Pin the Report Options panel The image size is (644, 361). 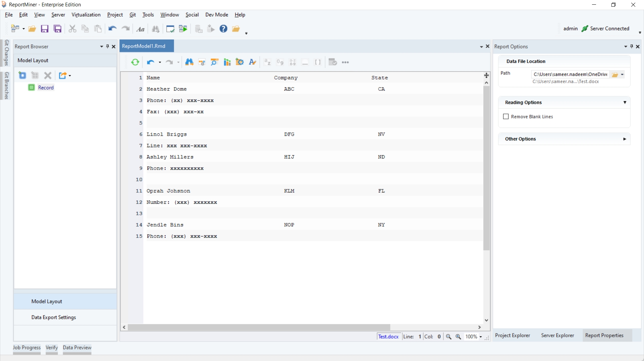click(x=632, y=47)
